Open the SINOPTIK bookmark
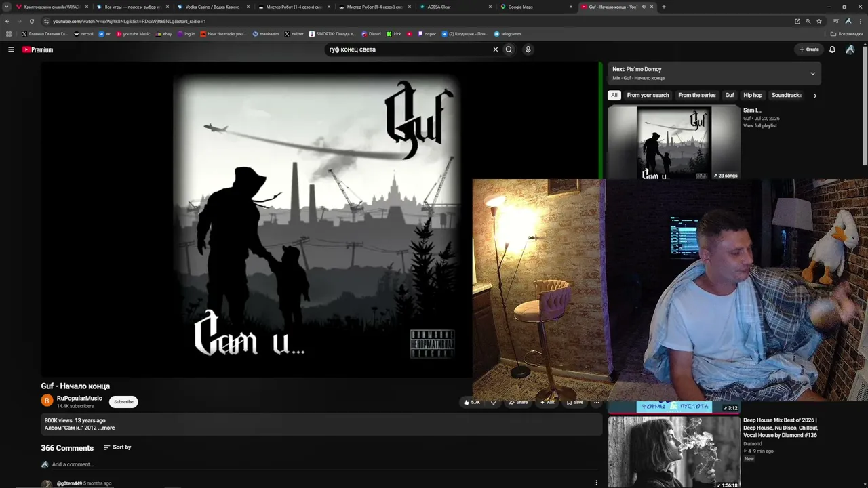Screen dimensions: 868x488 click(332, 34)
